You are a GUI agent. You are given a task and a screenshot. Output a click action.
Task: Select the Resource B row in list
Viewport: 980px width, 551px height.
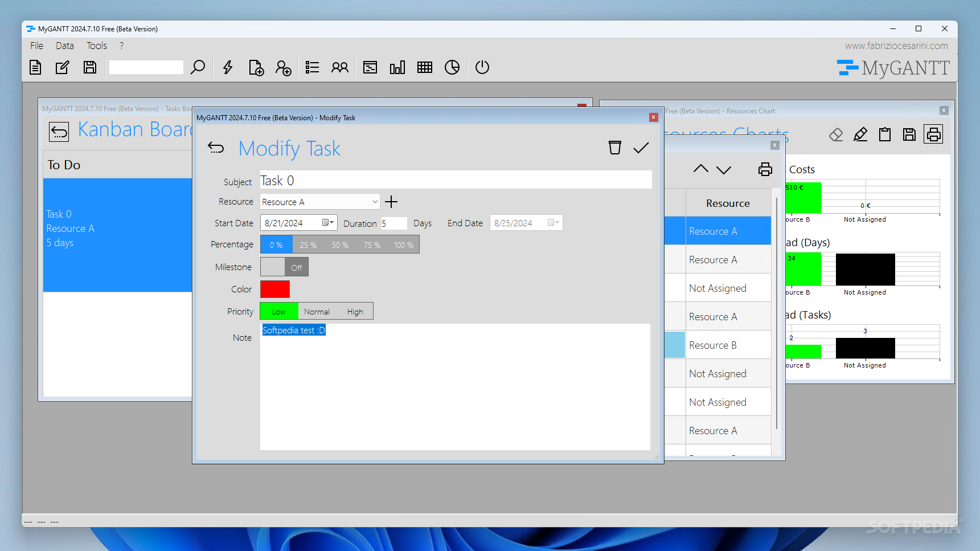coord(717,345)
